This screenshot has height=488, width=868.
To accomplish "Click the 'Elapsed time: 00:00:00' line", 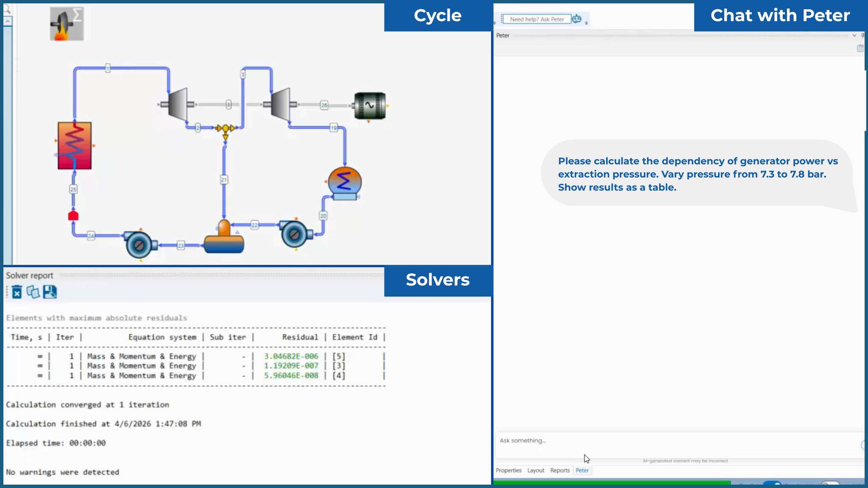I will coord(56,443).
